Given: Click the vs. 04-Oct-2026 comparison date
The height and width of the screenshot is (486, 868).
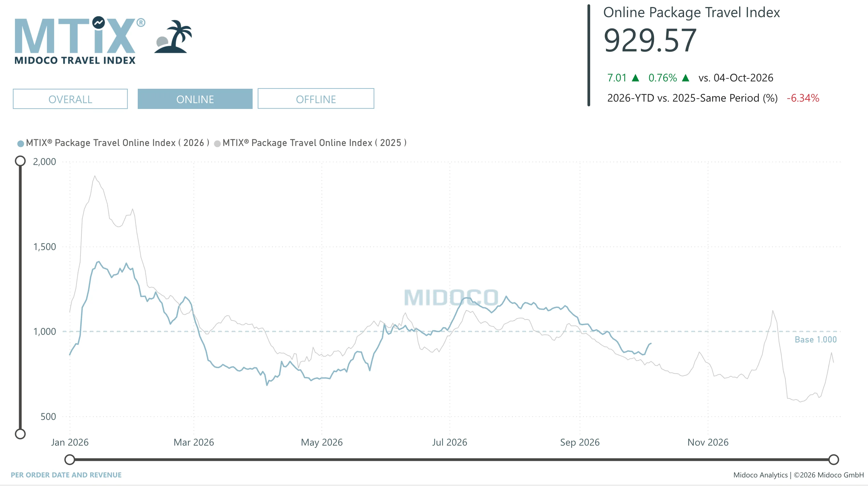Looking at the screenshot, I should point(736,78).
